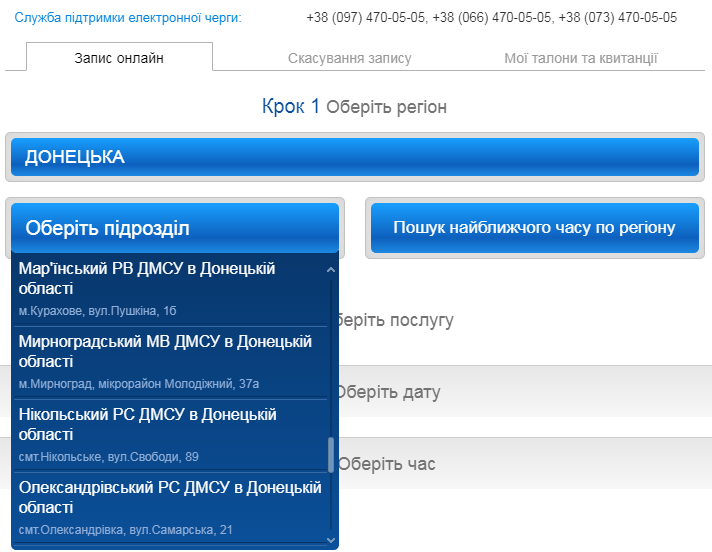Expand the Оберіть дату step

[388, 392]
